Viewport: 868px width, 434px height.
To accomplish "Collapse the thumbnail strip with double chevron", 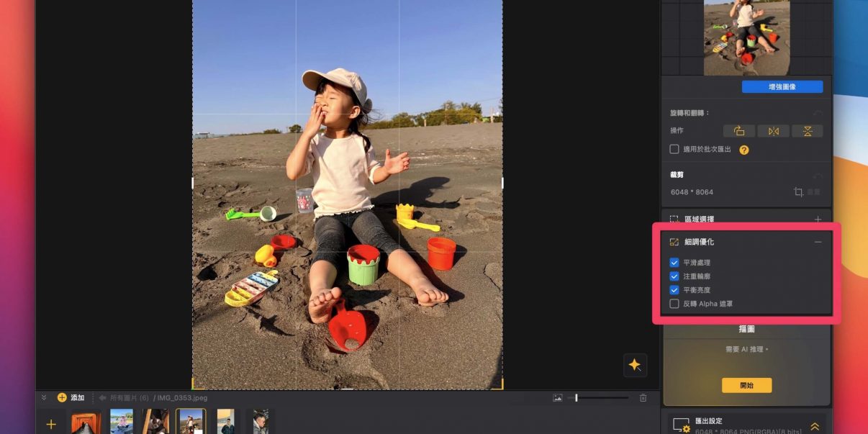I will (x=43, y=397).
